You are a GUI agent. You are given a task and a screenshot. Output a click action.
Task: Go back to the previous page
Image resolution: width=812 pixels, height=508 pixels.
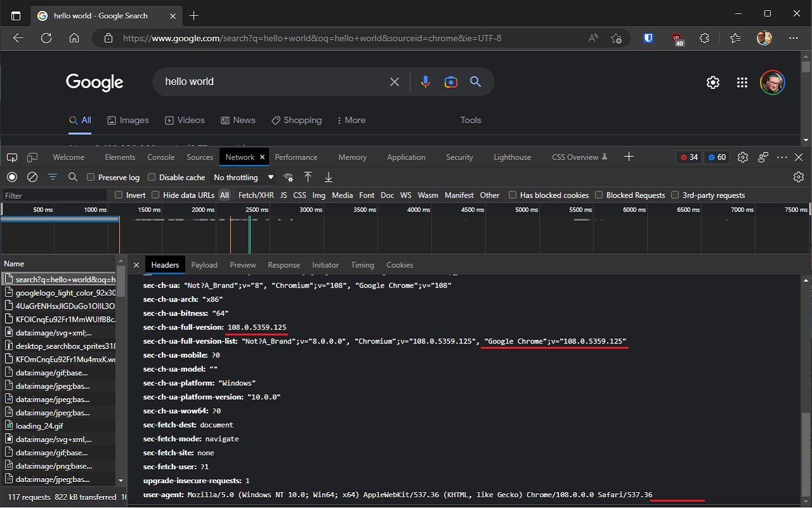18,38
